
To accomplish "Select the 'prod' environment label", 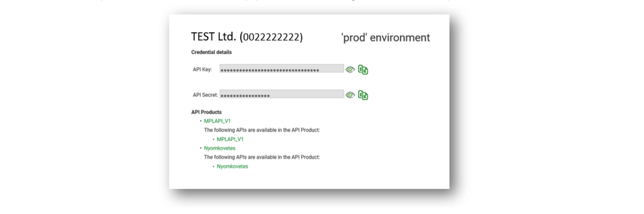I will [385, 38].
